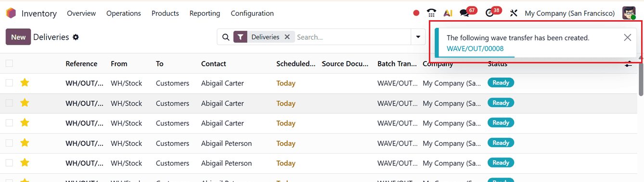Viewport: 644px width, 182px height.
Task: Open first row WH/OUT reference
Action: 84,83
